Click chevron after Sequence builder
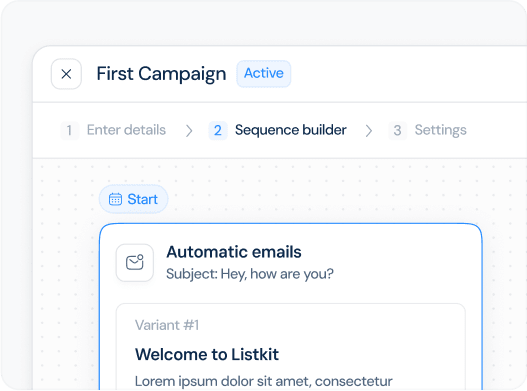The width and height of the screenshot is (527, 391). (369, 131)
